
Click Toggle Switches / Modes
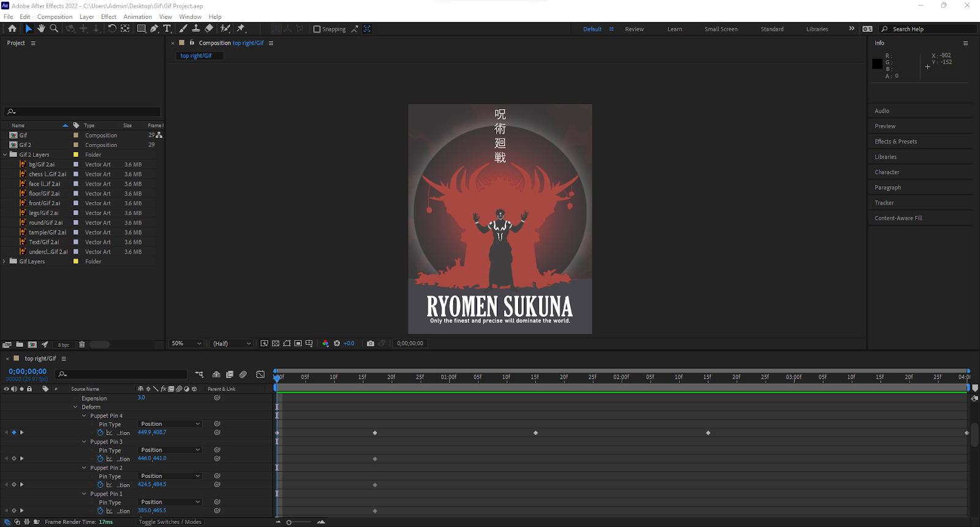(170, 522)
